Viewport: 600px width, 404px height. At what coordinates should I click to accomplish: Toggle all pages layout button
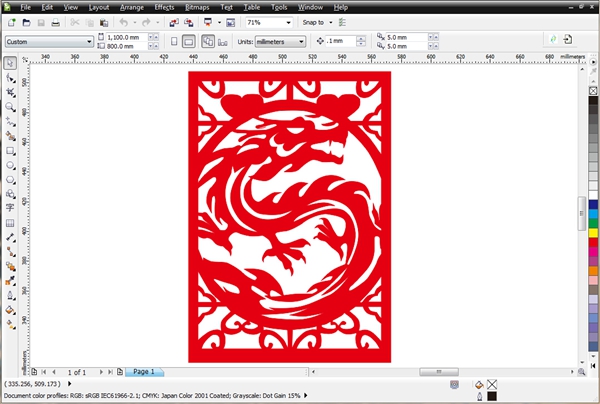[207, 42]
